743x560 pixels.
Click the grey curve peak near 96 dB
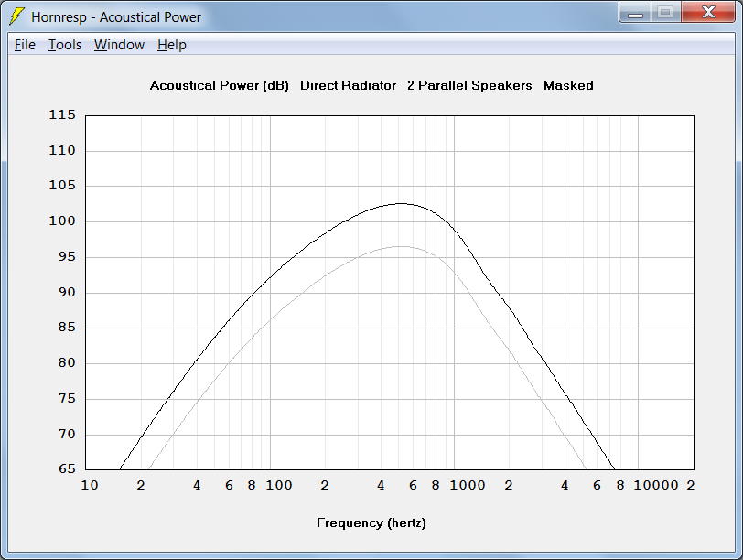[x=402, y=246]
